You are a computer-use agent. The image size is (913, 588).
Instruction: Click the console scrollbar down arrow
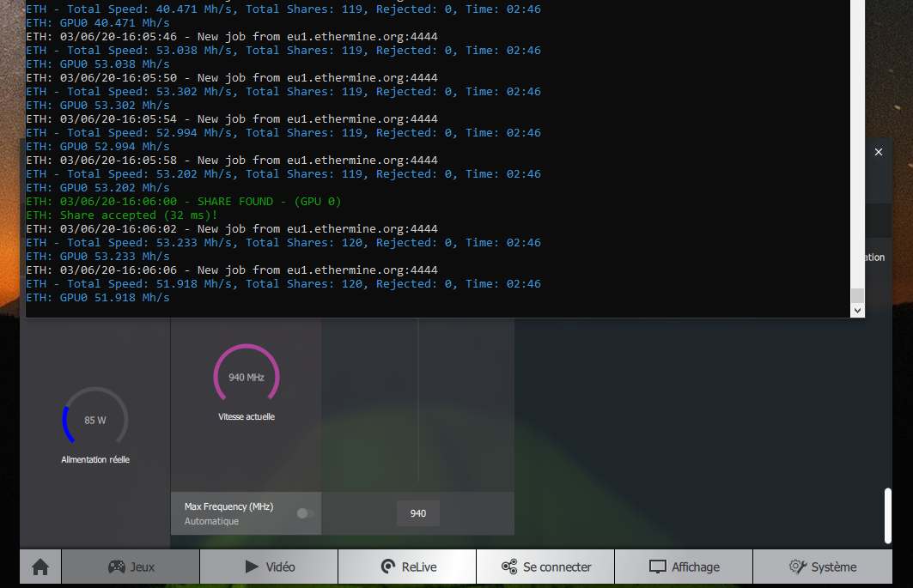coord(856,311)
